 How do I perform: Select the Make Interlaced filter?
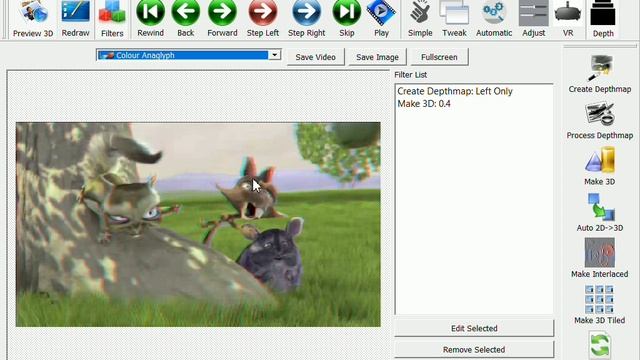[600, 258]
